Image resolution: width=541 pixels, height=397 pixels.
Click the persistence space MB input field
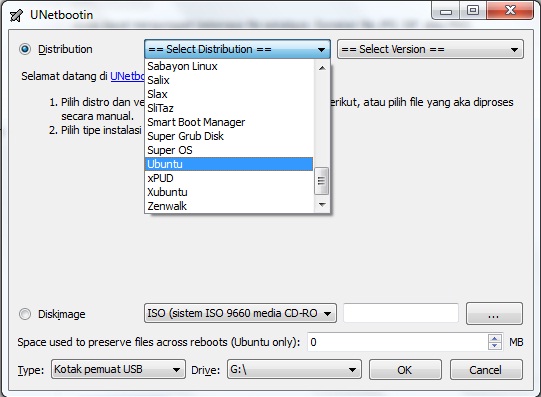point(397,342)
